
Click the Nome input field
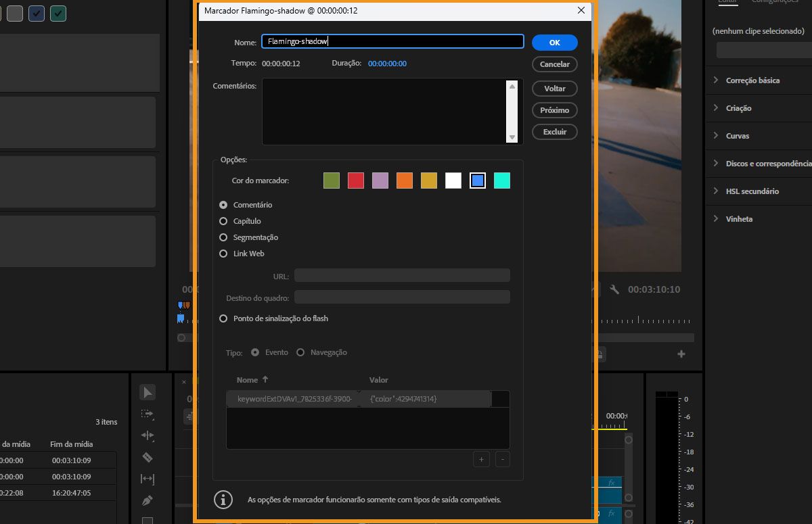pyautogui.click(x=392, y=41)
